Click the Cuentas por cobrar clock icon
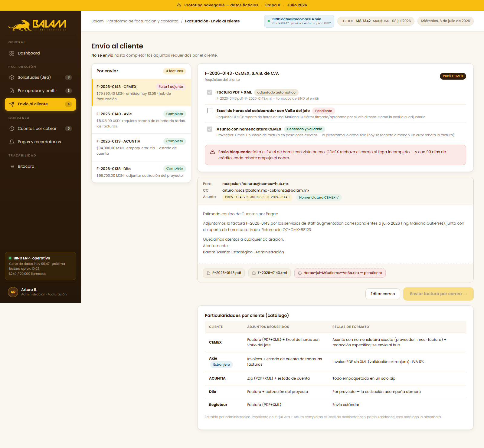484x448 pixels. coord(12,129)
